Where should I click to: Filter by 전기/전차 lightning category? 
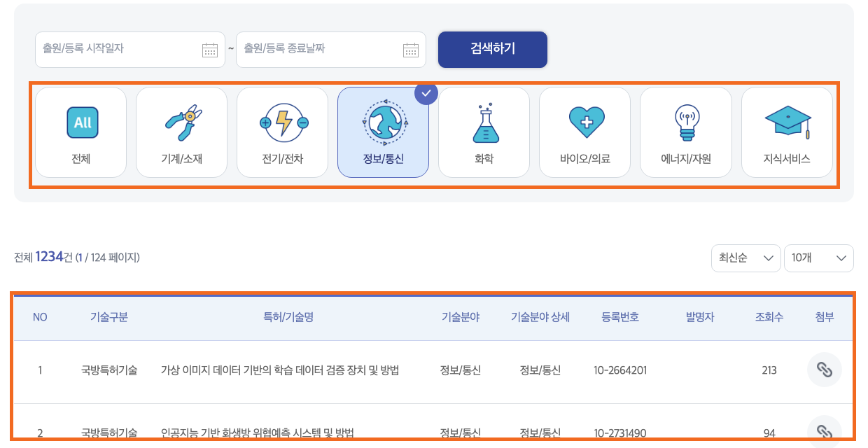[x=282, y=132]
